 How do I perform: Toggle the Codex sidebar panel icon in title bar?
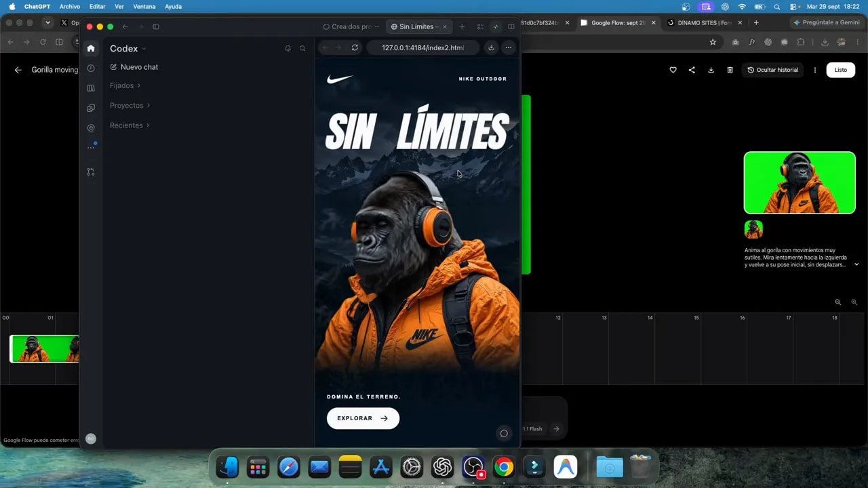pyautogui.click(x=156, y=27)
